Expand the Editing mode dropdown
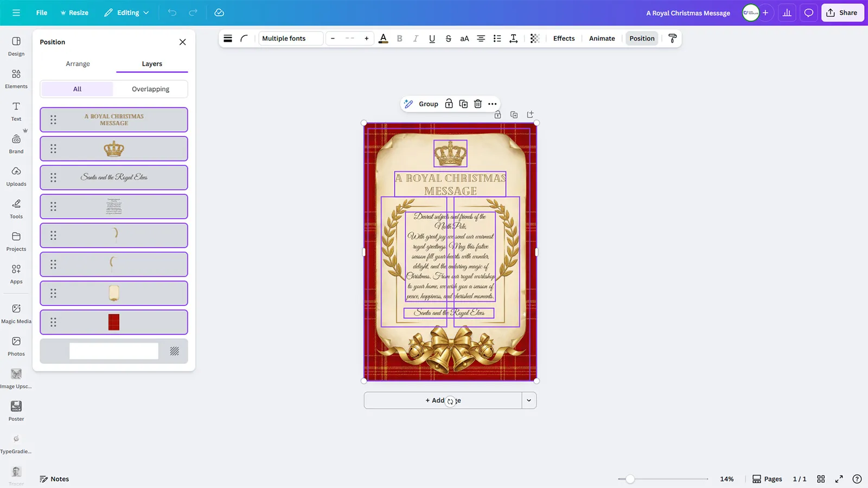 point(127,13)
